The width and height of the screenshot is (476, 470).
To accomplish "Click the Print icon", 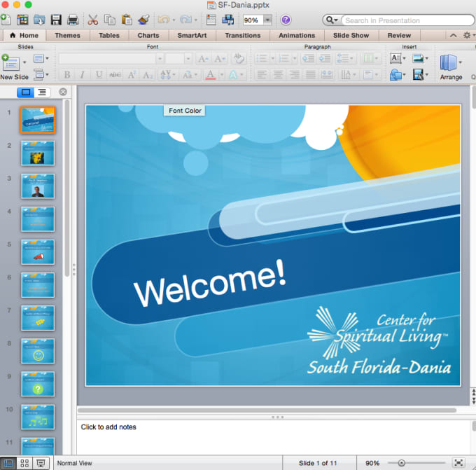I will pyautogui.click(x=73, y=20).
